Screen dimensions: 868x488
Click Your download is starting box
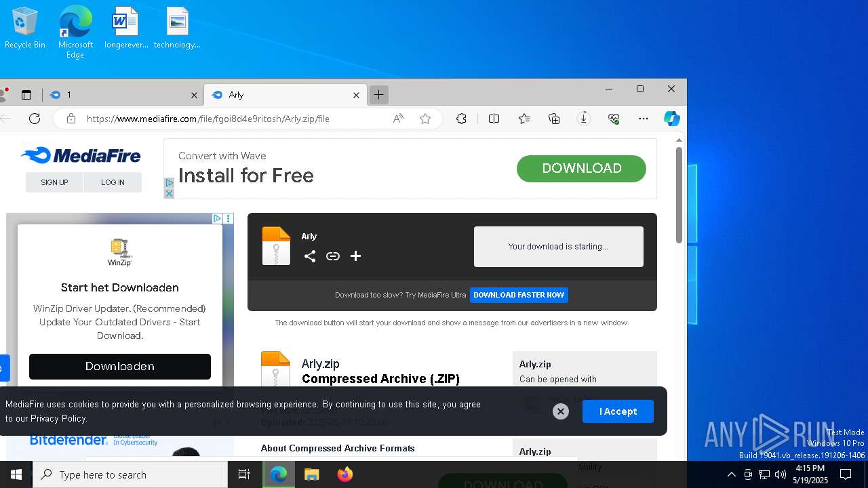pyautogui.click(x=558, y=247)
